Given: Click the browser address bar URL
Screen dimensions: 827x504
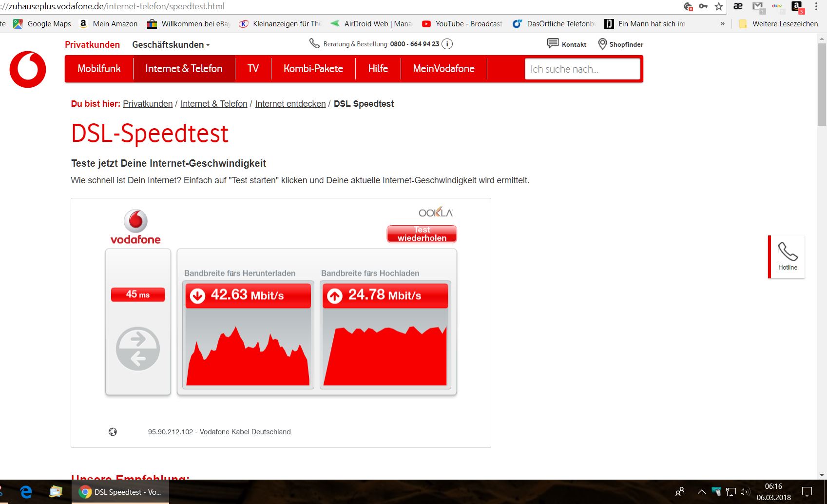Looking at the screenshot, I should (x=113, y=6).
